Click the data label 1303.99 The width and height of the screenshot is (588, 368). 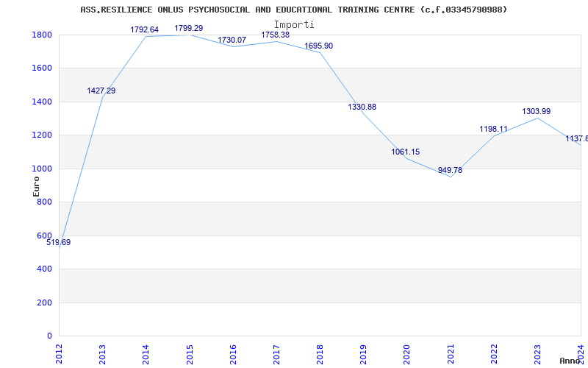coord(537,112)
